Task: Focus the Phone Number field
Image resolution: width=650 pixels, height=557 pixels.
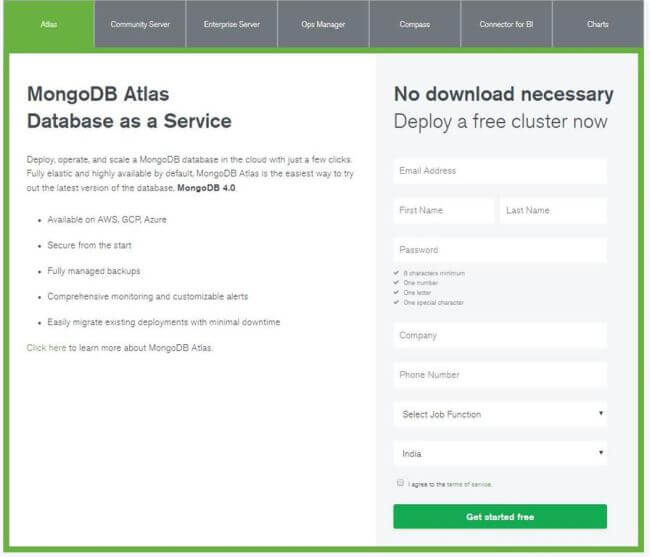Action: [x=500, y=375]
